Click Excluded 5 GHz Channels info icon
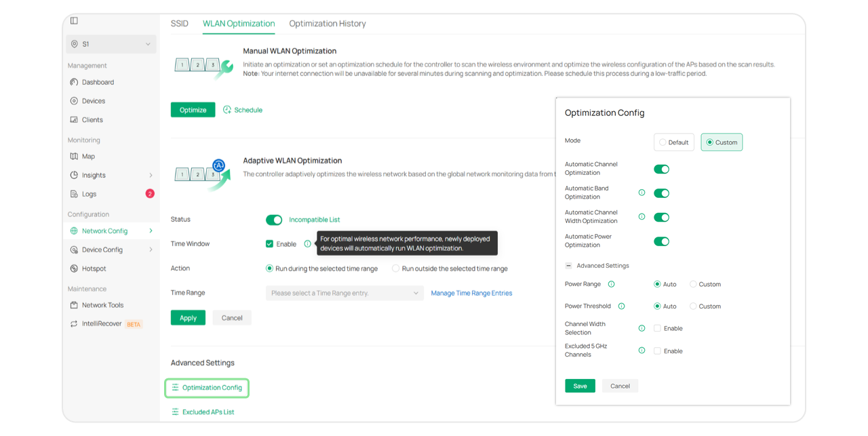 click(x=642, y=351)
